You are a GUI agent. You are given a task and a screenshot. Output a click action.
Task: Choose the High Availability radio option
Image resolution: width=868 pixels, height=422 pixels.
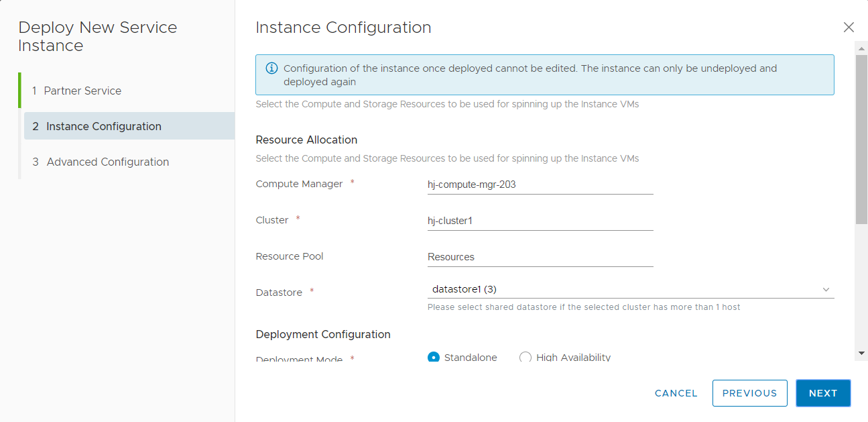pos(525,358)
